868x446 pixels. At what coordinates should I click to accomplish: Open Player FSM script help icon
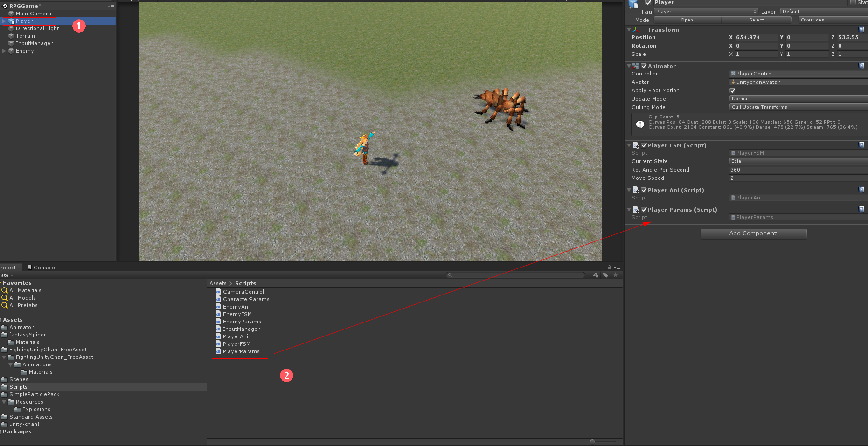(861, 145)
